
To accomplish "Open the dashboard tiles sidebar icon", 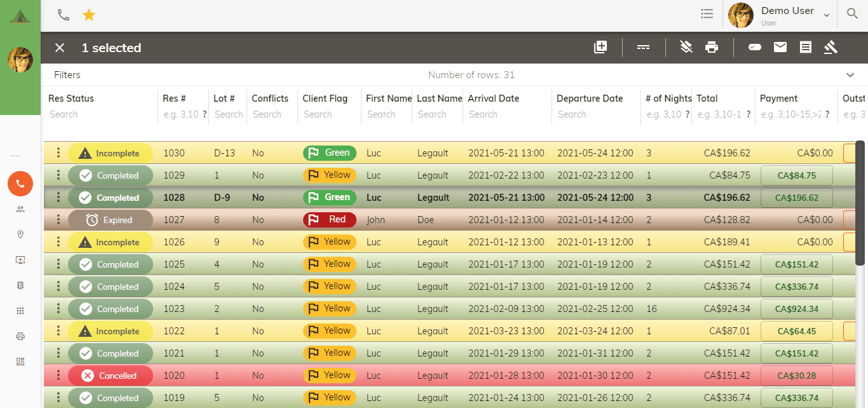I will [x=20, y=362].
